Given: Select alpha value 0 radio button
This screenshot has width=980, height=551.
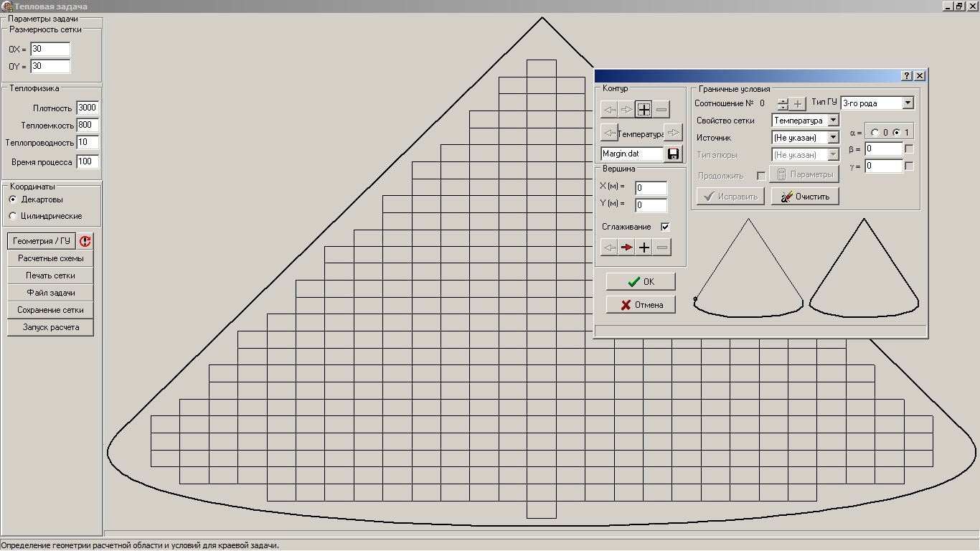Looking at the screenshot, I should click(x=875, y=133).
